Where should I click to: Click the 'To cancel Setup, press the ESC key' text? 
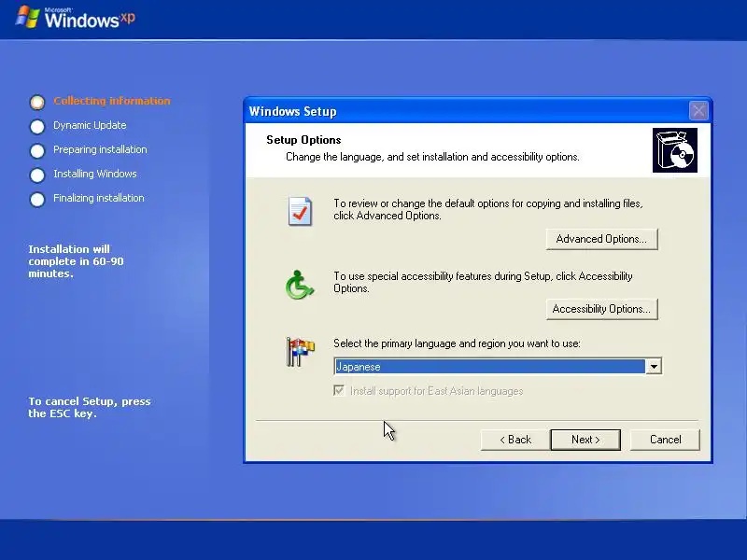pos(90,407)
